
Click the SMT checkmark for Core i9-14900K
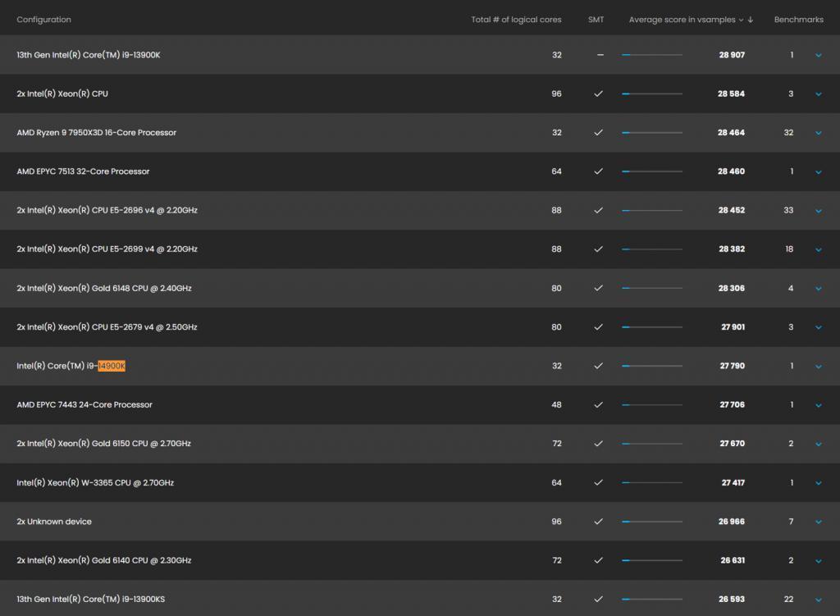point(598,366)
